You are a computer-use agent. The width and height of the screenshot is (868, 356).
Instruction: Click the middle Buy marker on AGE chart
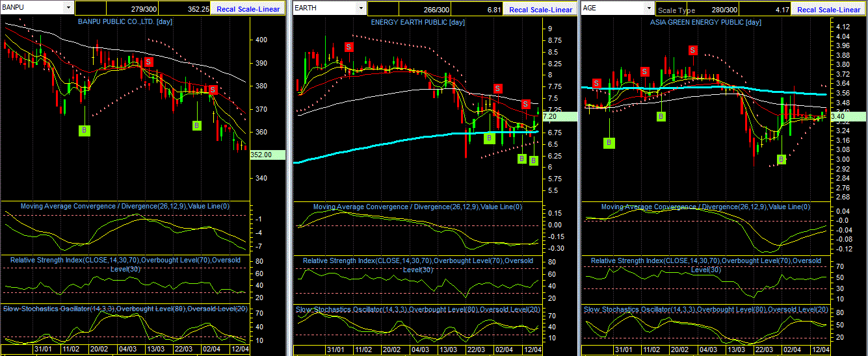tap(661, 116)
